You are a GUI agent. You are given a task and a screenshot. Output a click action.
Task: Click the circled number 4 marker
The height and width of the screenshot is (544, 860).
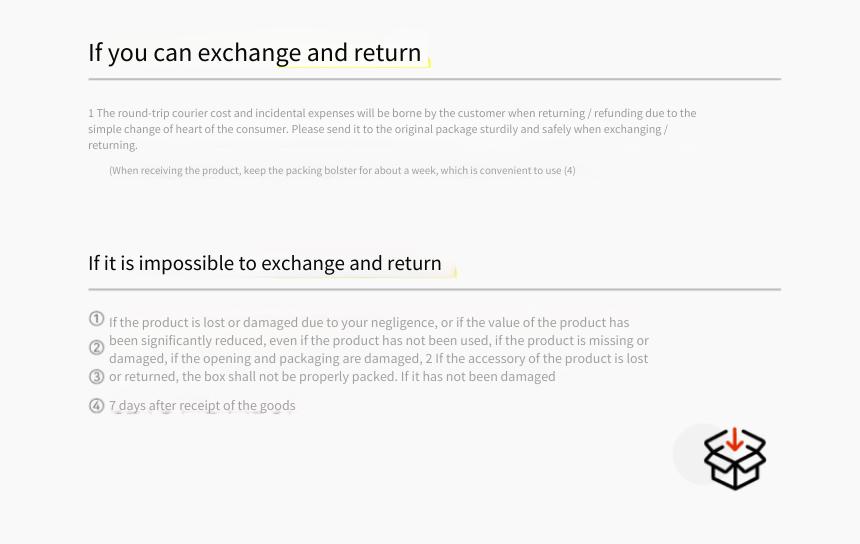[97, 406]
